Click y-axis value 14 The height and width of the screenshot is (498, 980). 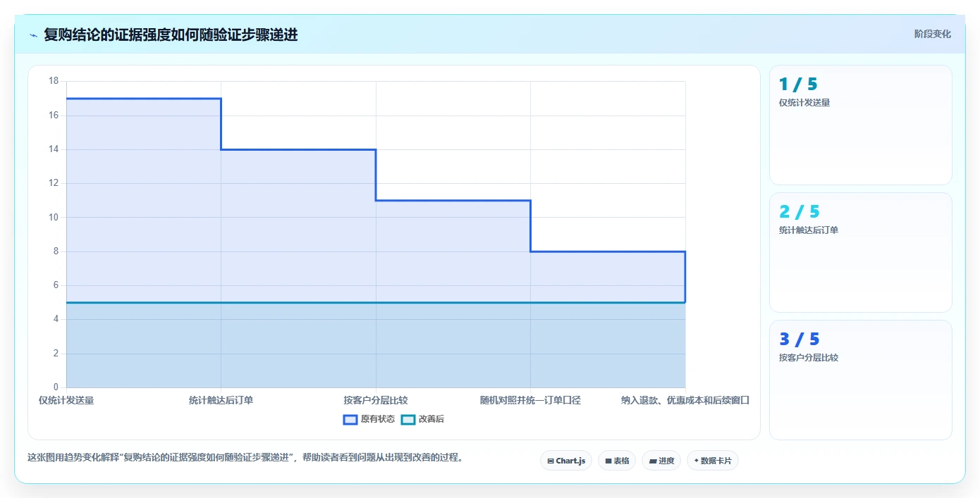tap(54, 149)
